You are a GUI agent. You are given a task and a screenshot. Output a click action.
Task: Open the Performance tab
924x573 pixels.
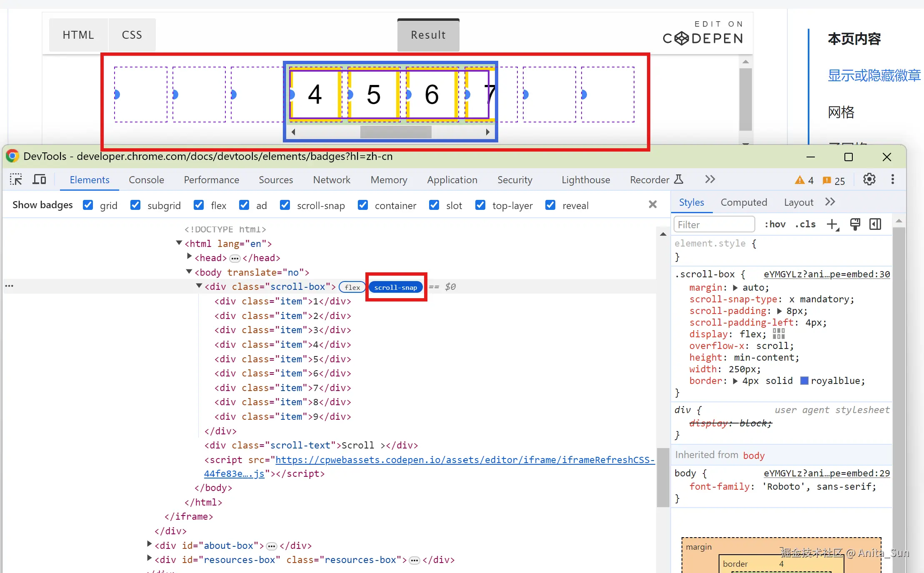(212, 180)
